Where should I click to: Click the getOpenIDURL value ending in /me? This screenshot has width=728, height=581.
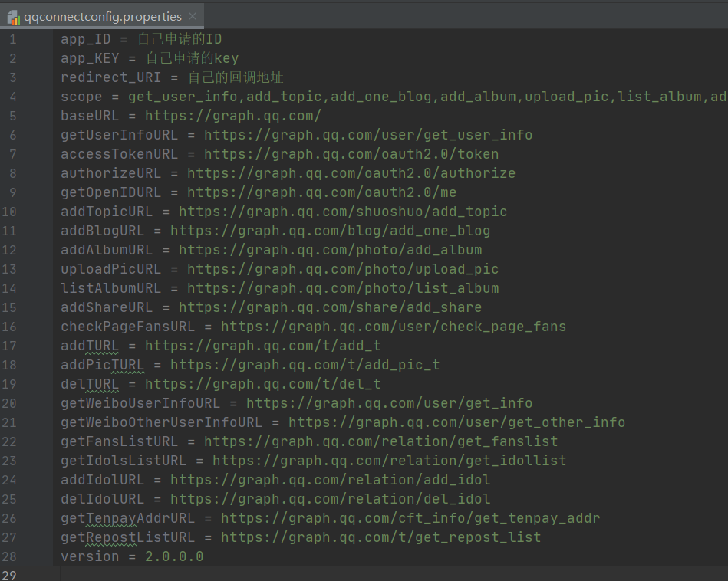pyautogui.click(x=321, y=192)
